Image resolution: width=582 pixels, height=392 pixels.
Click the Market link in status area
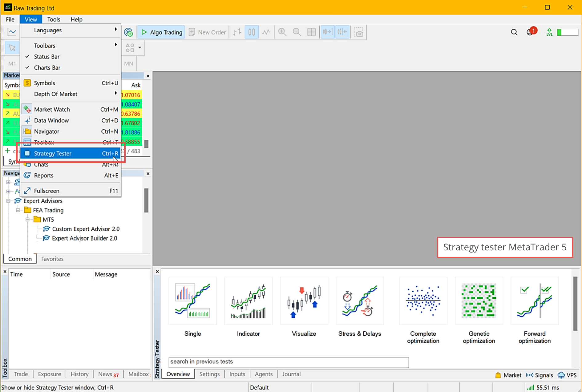click(508, 375)
